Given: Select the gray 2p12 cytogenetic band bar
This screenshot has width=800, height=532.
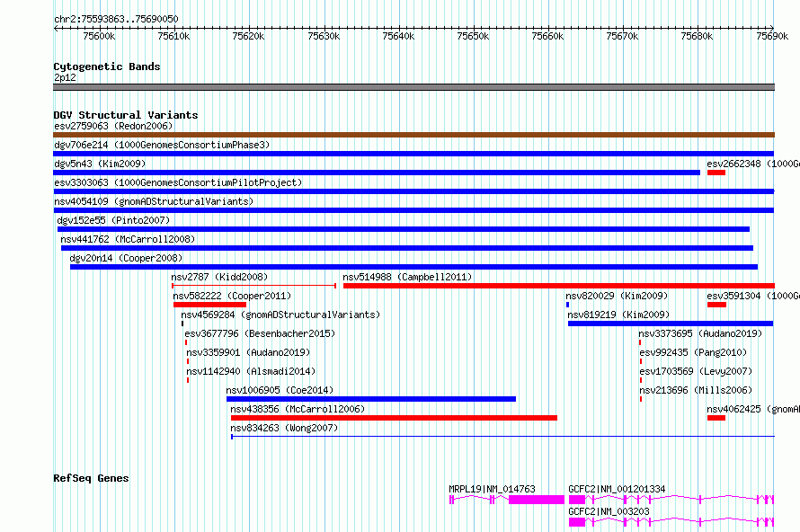Looking at the screenshot, I should click(x=413, y=87).
